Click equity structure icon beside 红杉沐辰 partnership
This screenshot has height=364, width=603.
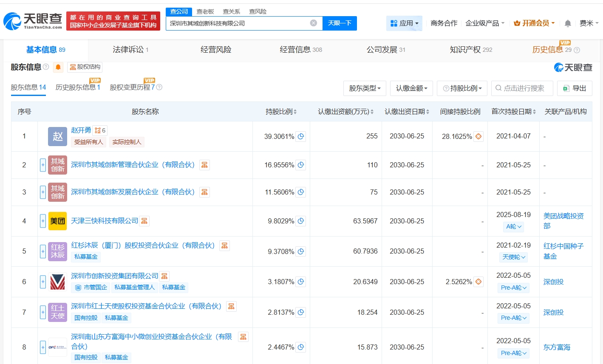pos(225,245)
